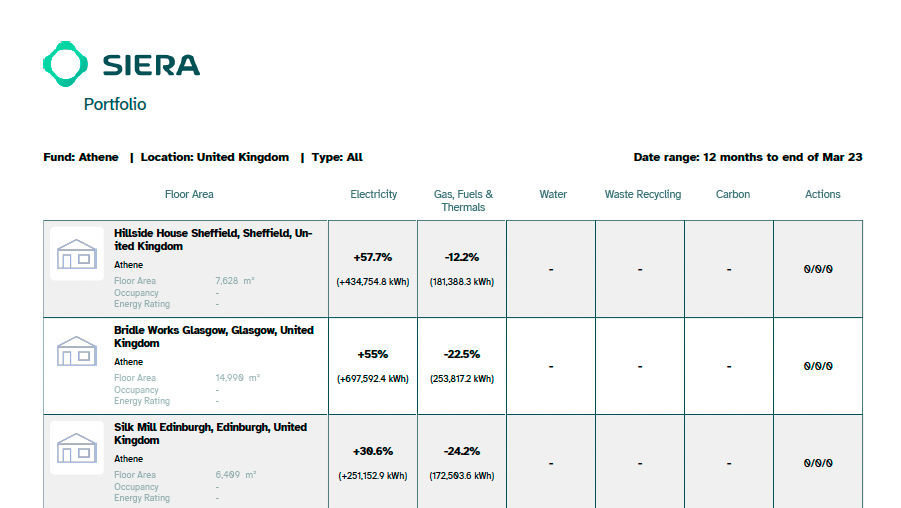Select the Water column header
This screenshot has width=901, height=508.
click(553, 194)
